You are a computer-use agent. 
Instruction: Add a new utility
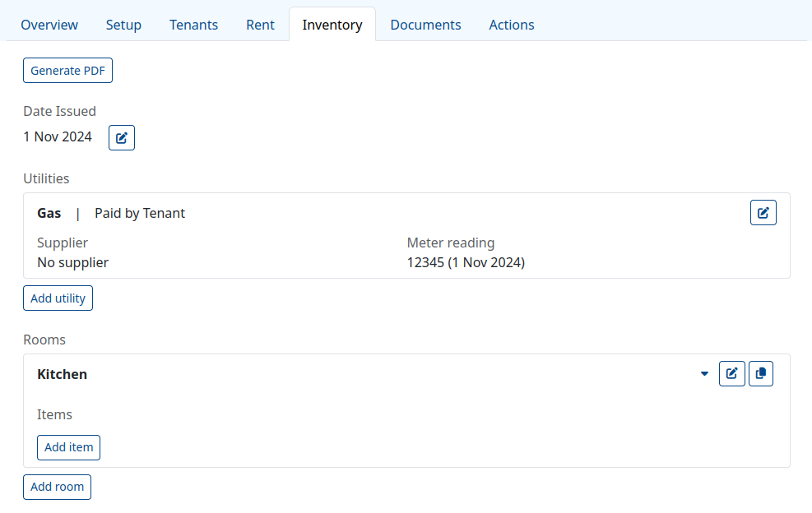(58, 298)
